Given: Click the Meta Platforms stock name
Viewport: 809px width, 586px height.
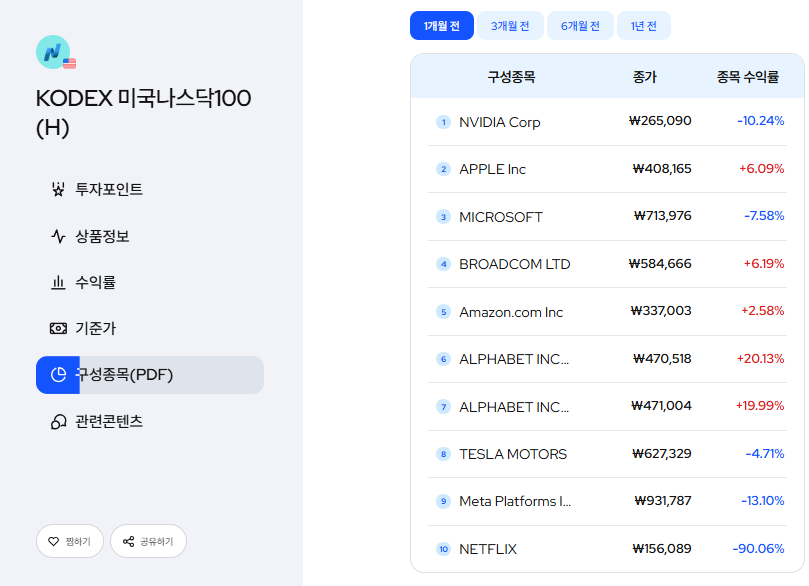Looking at the screenshot, I should click(x=515, y=501).
